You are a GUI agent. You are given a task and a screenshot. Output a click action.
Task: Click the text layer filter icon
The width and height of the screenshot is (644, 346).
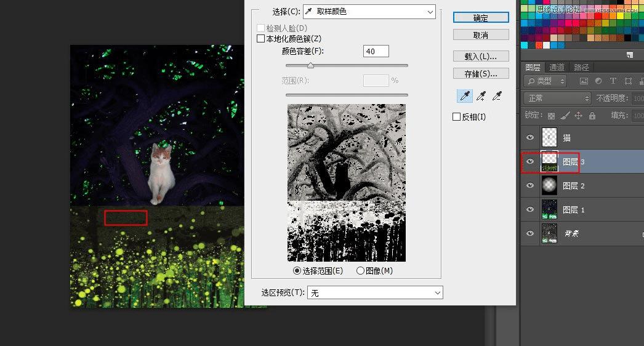point(613,81)
